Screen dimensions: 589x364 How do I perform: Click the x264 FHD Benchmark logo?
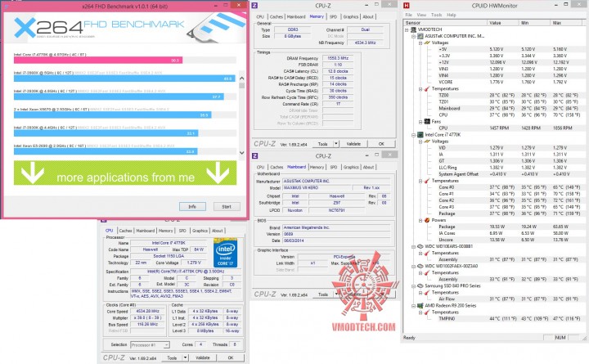pyautogui.click(x=99, y=27)
